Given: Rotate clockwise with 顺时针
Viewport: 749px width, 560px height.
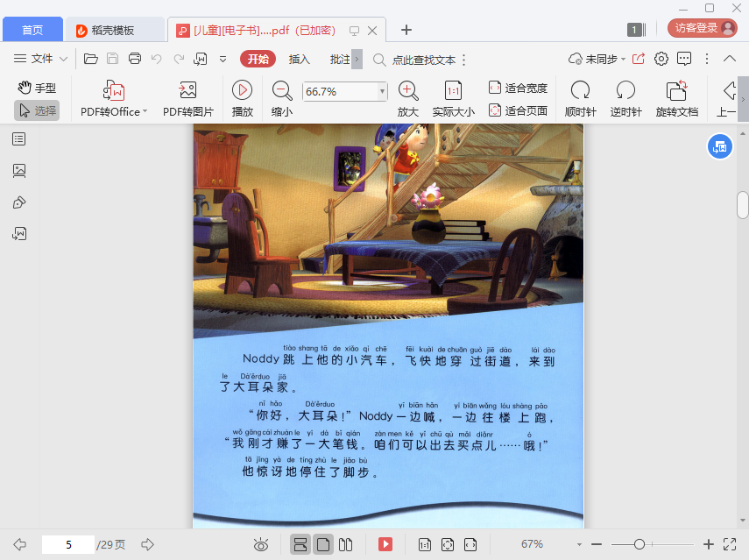Looking at the screenshot, I should [x=581, y=99].
